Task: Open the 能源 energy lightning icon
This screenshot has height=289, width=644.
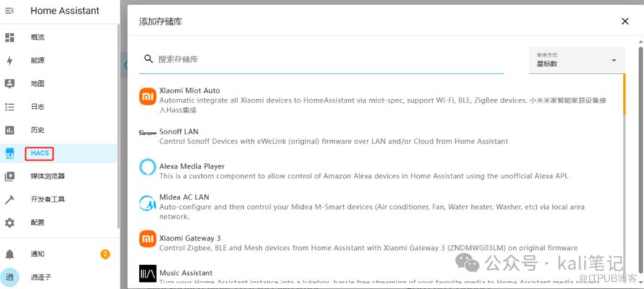Action: [10, 61]
